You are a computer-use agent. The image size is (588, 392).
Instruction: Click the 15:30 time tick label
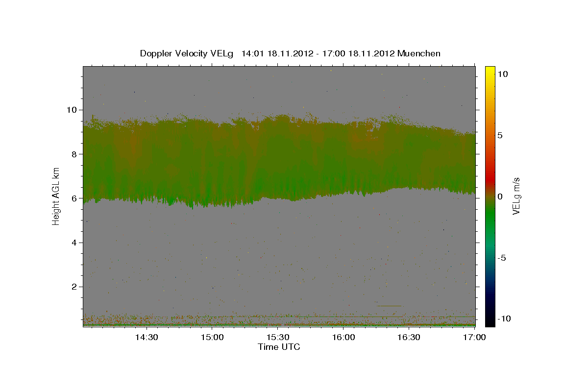pyautogui.click(x=278, y=338)
